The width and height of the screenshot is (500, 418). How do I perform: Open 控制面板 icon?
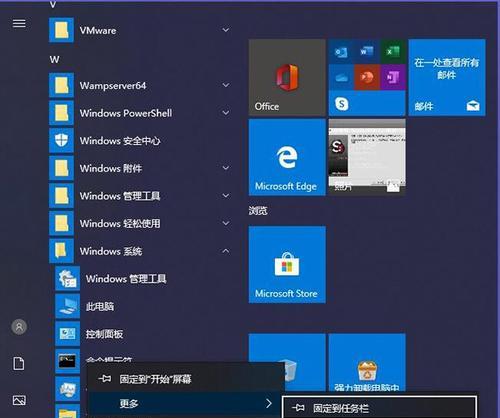point(68,334)
